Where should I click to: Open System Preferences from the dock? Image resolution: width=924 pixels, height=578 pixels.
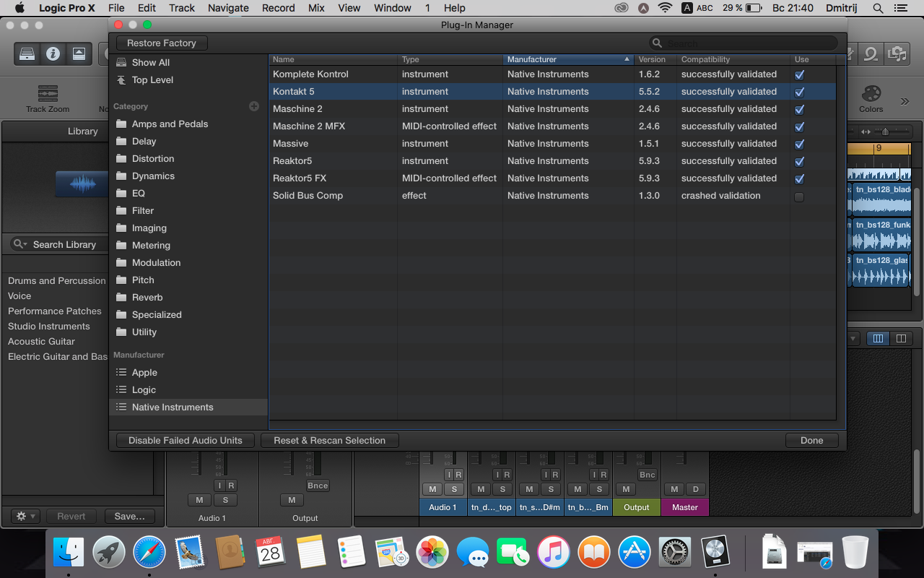[x=675, y=553]
